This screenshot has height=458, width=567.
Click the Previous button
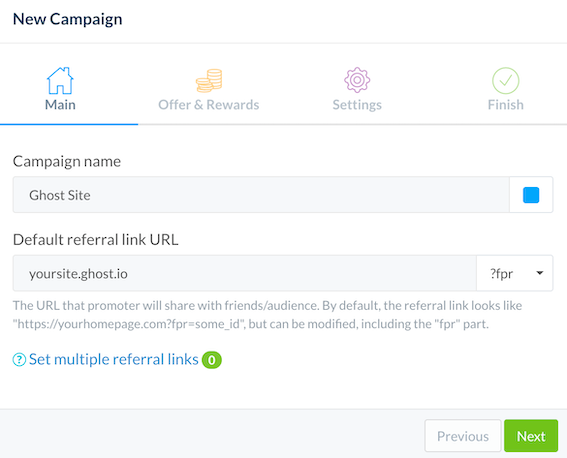click(x=463, y=436)
